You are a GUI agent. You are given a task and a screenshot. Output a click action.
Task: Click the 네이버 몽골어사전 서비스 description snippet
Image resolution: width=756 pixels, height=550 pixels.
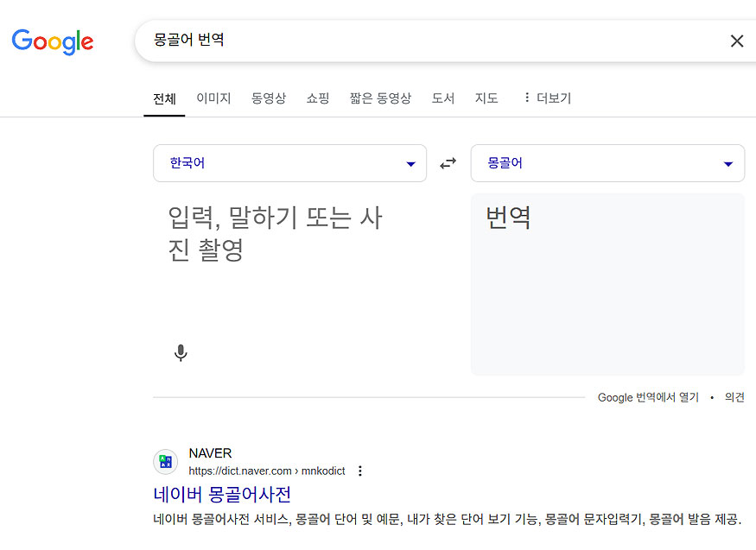pos(447,519)
